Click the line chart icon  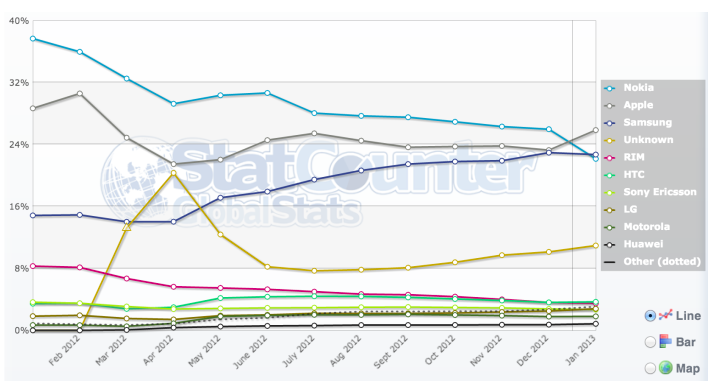tap(665, 315)
